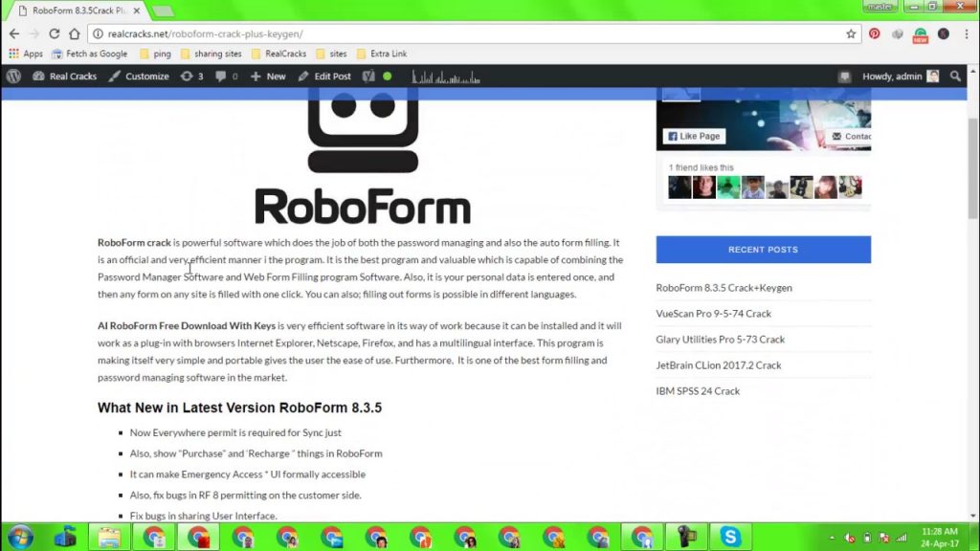Open search with the admin bar magnifier icon

pyautogui.click(x=956, y=77)
